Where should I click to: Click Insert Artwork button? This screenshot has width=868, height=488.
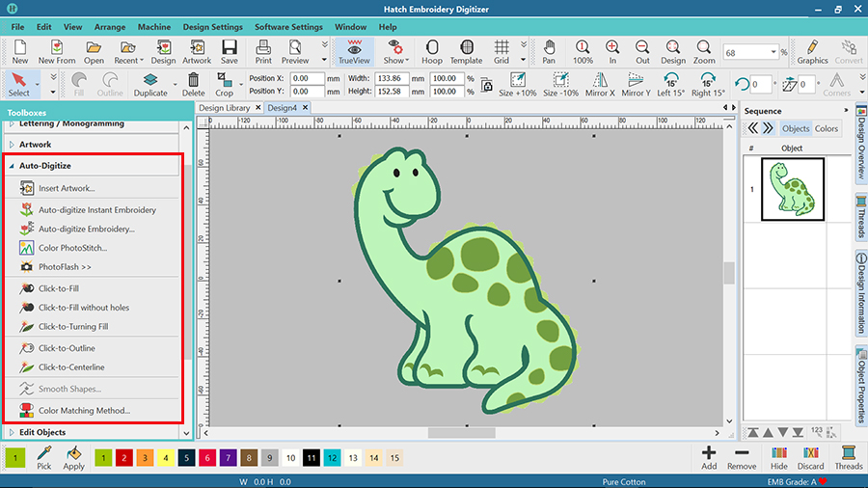pyautogui.click(x=67, y=188)
